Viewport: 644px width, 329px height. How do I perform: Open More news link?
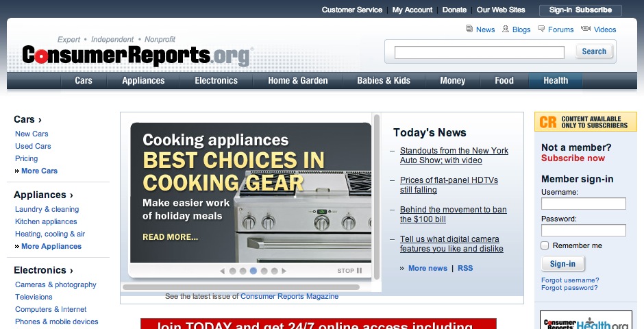click(428, 268)
